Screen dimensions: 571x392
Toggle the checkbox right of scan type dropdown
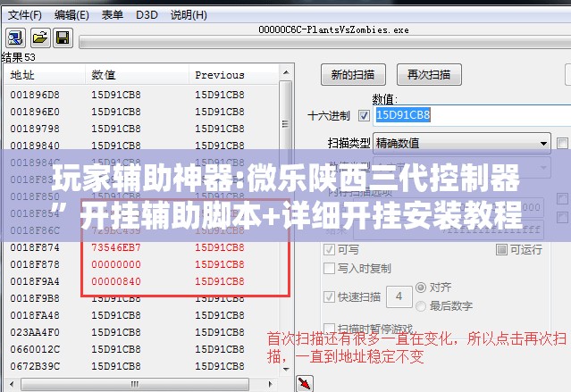562,143
